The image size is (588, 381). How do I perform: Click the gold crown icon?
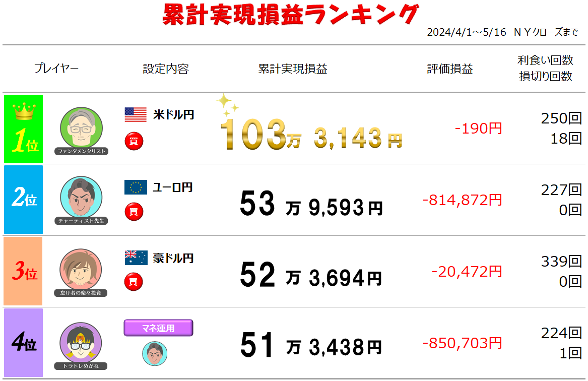[24, 111]
